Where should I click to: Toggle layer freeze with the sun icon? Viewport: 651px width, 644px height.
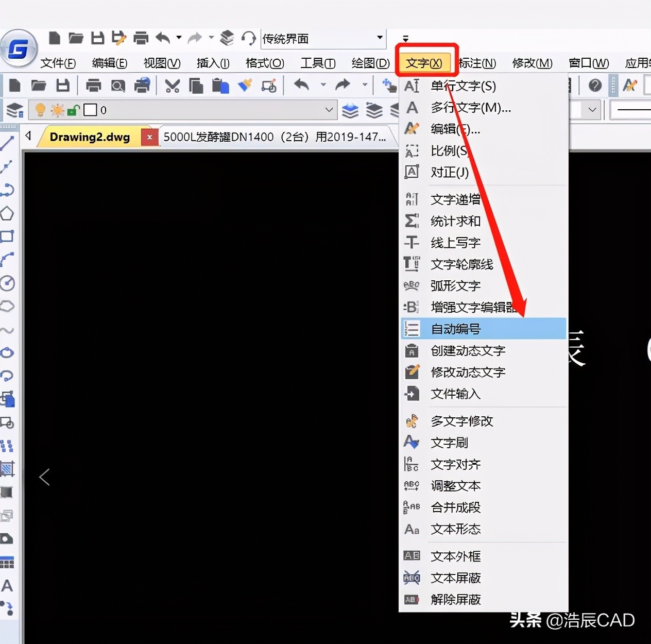[58, 110]
